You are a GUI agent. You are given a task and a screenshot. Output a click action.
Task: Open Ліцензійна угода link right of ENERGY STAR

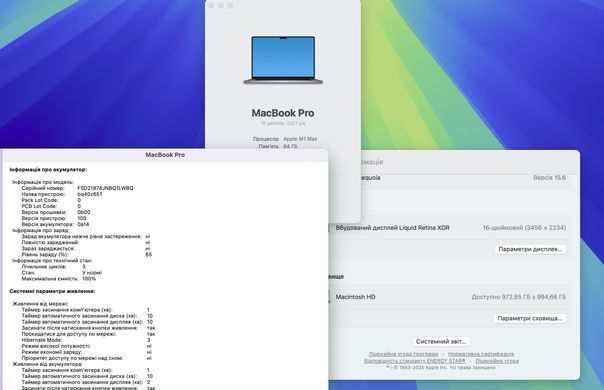point(497,361)
